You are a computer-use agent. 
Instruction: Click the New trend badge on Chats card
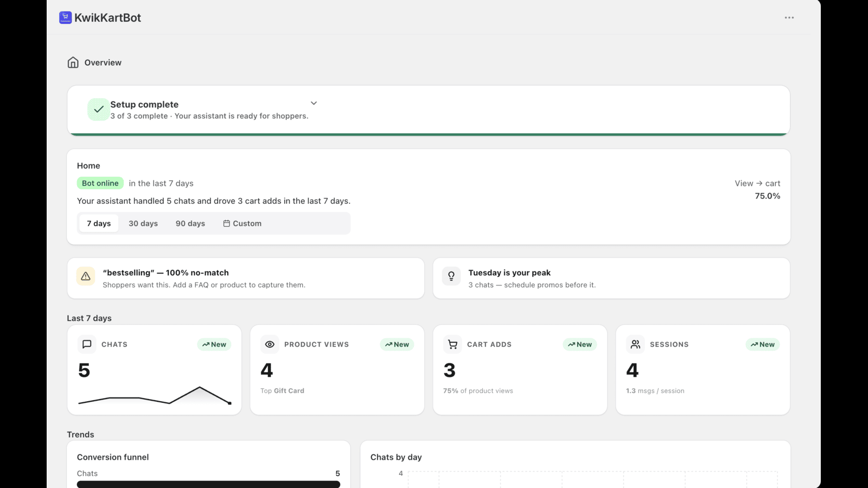[214, 344]
